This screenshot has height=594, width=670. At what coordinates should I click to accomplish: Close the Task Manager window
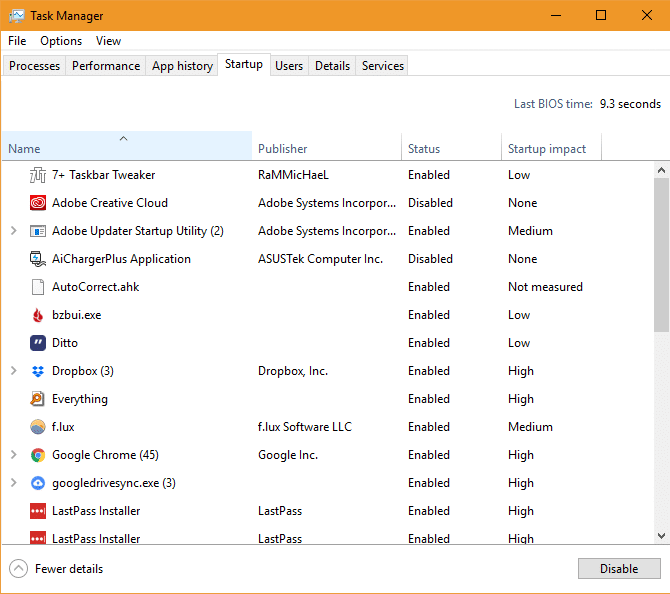(646, 15)
